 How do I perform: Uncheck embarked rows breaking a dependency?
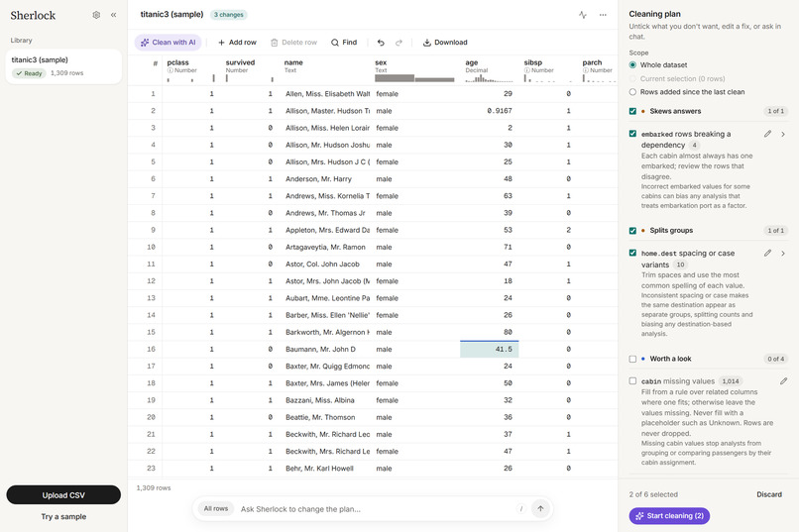[632, 134]
